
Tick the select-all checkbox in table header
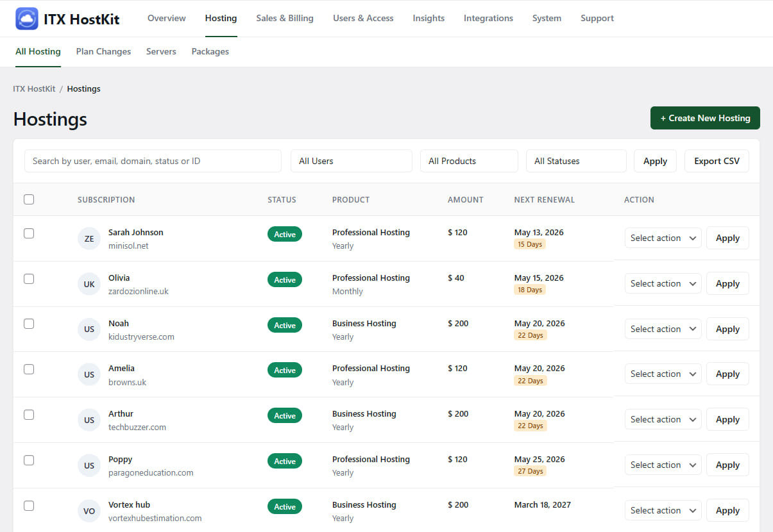click(29, 199)
